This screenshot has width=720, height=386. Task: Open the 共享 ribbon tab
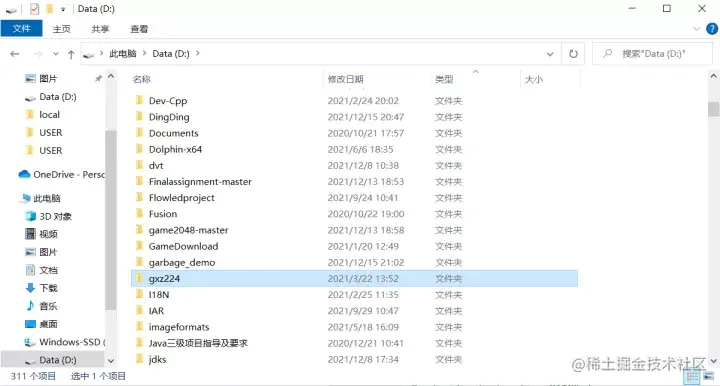[x=100, y=29]
